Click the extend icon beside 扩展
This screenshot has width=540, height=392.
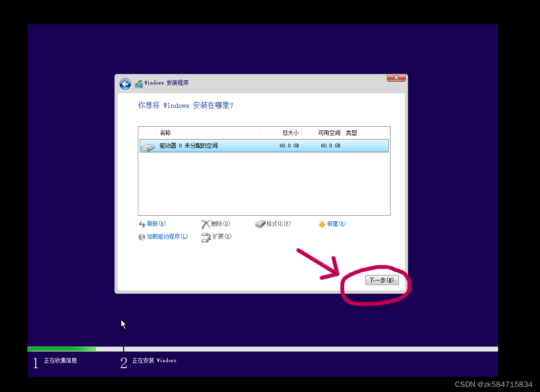point(206,237)
